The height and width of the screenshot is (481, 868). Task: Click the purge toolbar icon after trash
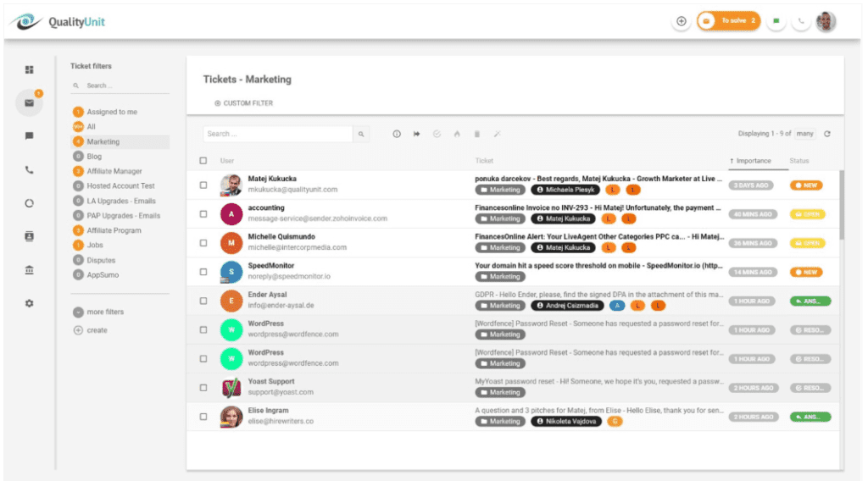(497, 134)
